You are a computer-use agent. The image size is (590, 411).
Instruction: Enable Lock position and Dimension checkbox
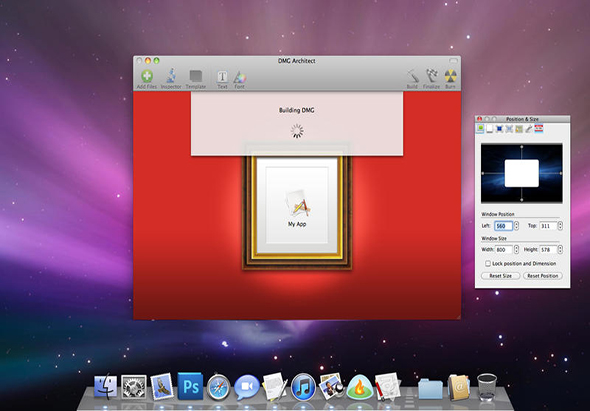pyautogui.click(x=488, y=263)
